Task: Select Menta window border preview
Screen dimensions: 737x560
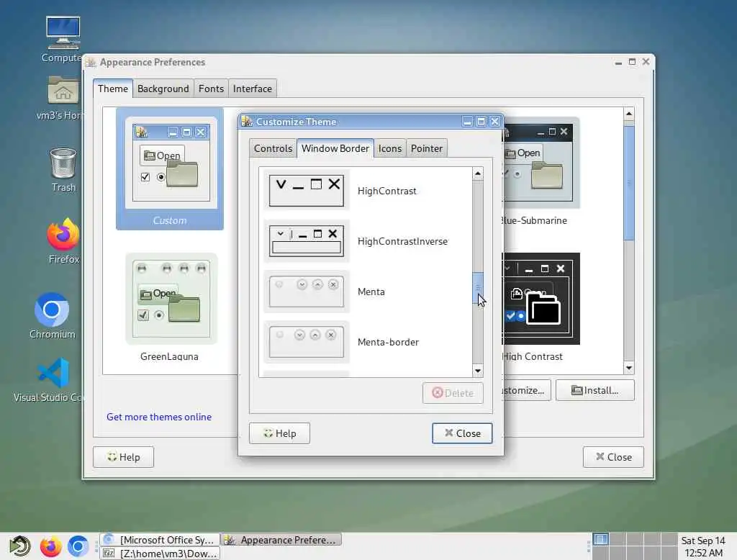Action: [307, 292]
